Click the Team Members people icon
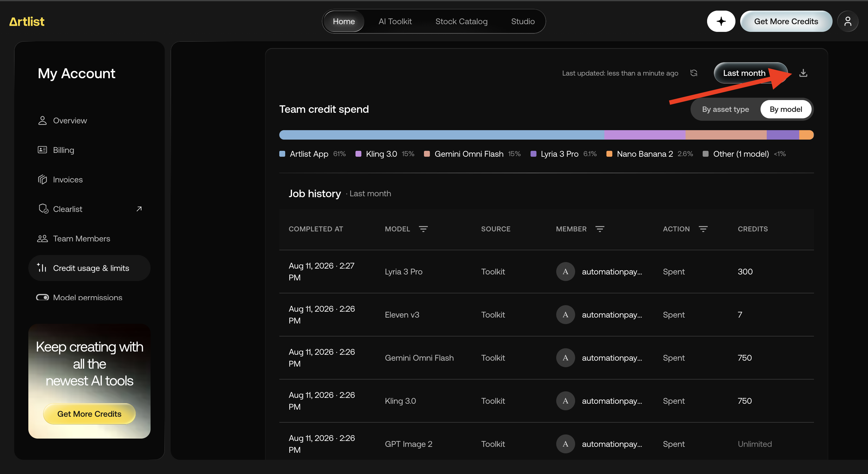 (x=42, y=238)
